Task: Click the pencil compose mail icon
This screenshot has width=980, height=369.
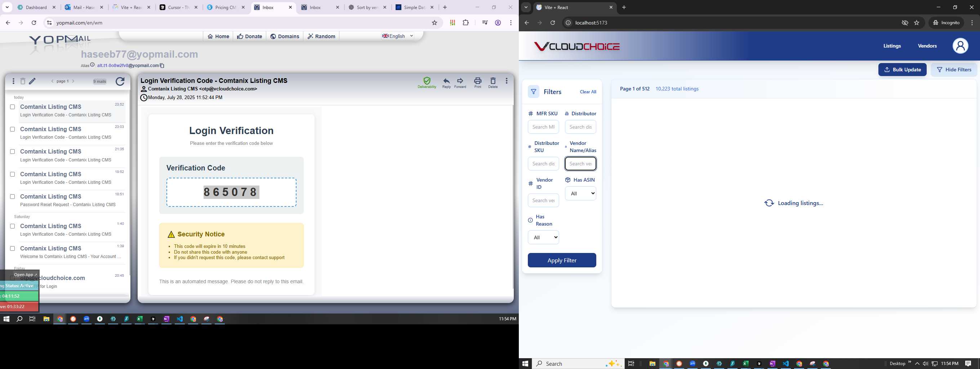Action: click(32, 81)
